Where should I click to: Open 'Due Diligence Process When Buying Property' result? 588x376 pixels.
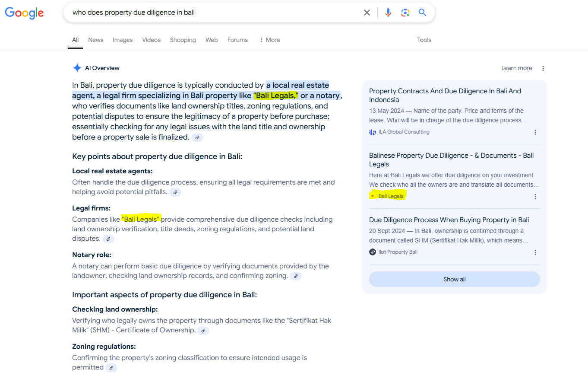449,220
